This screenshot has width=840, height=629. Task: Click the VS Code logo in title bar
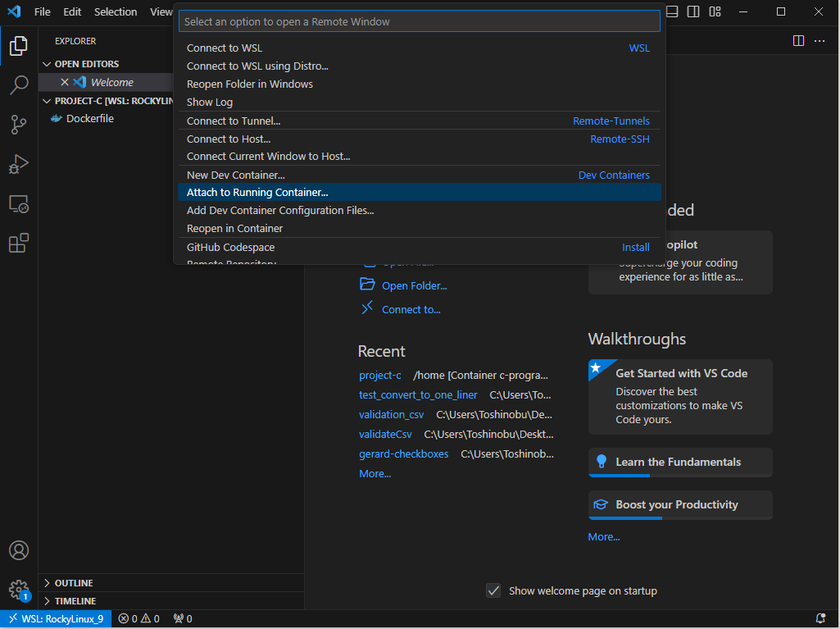14,11
